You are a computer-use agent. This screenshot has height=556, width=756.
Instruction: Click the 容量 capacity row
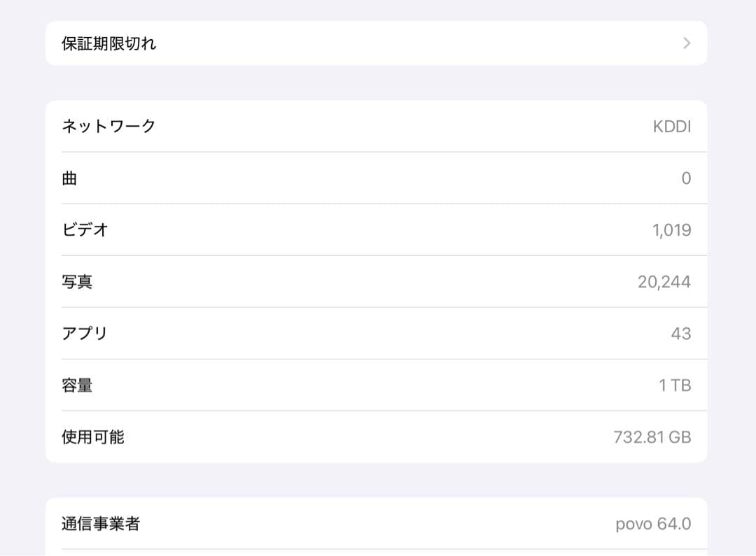(x=378, y=385)
